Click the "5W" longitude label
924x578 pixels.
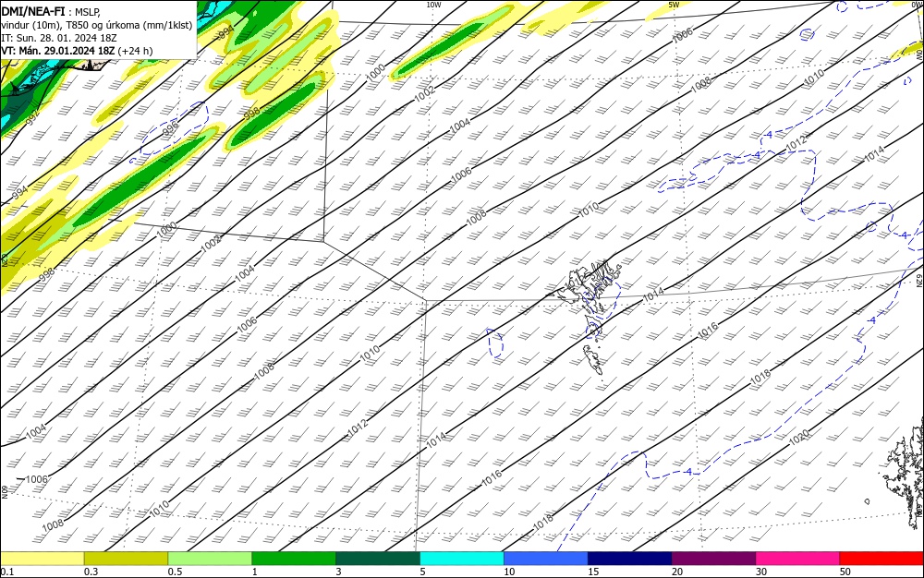(675, 5)
